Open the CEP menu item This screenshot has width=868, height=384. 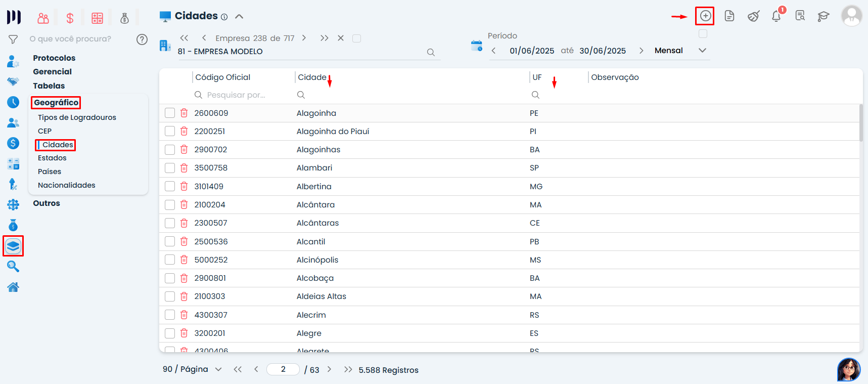point(44,131)
